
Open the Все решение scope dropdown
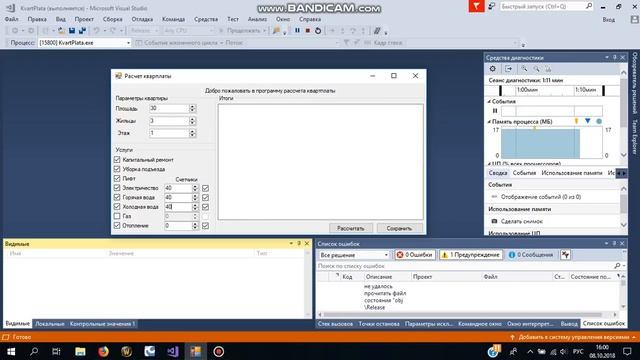[x=386, y=255]
